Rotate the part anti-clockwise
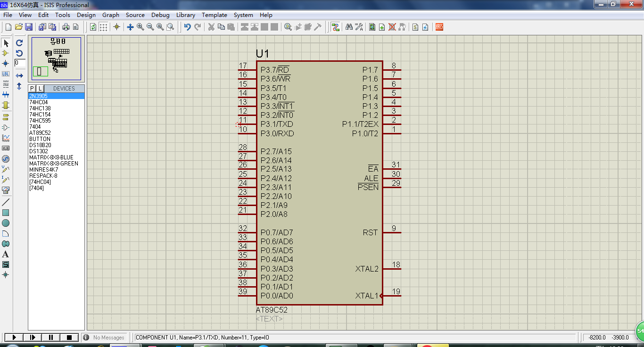 point(19,53)
